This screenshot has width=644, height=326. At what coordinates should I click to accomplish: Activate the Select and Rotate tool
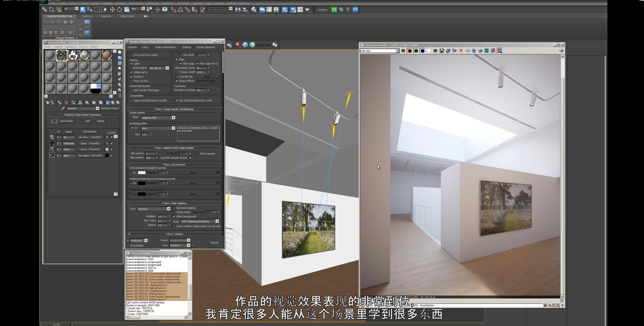click(119, 10)
